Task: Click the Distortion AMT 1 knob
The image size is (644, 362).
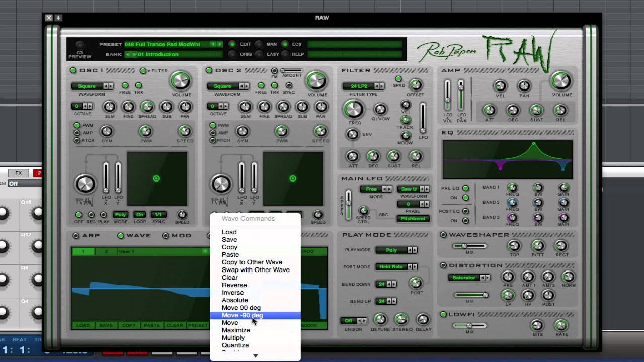Action: tap(528, 277)
